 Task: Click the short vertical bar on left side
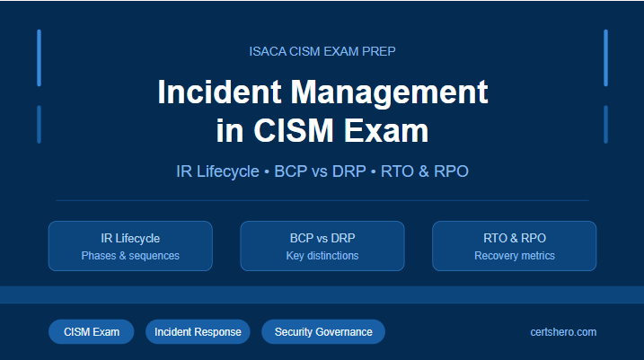[x=39, y=124]
